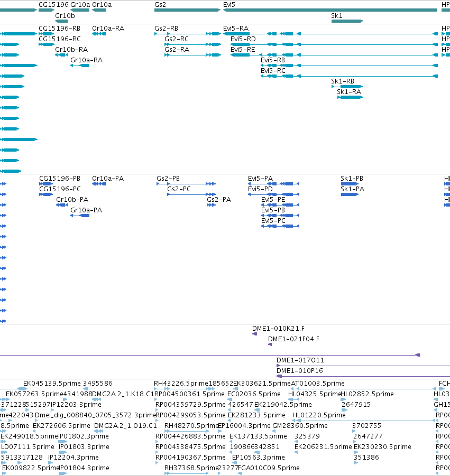This screenshot has height=476, width=450.
Task: Select the EK230230.5prime EST label
Action: tap(382, 447)
